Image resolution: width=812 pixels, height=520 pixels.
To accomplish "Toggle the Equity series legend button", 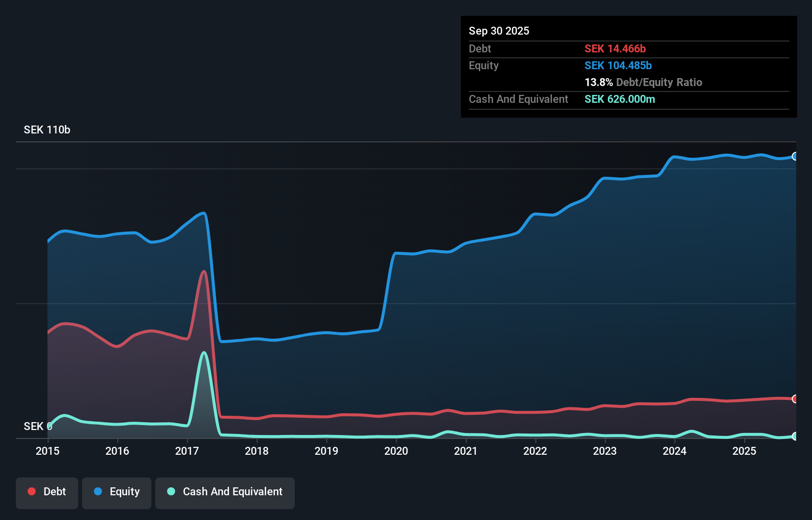I will (117, 493).
